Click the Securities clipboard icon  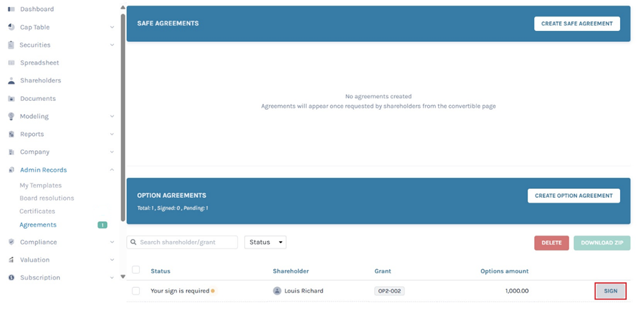pos(11,45)
